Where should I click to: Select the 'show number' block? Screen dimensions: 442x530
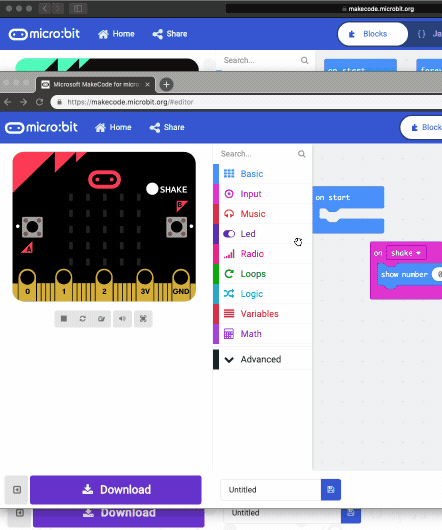coord(404,274)
